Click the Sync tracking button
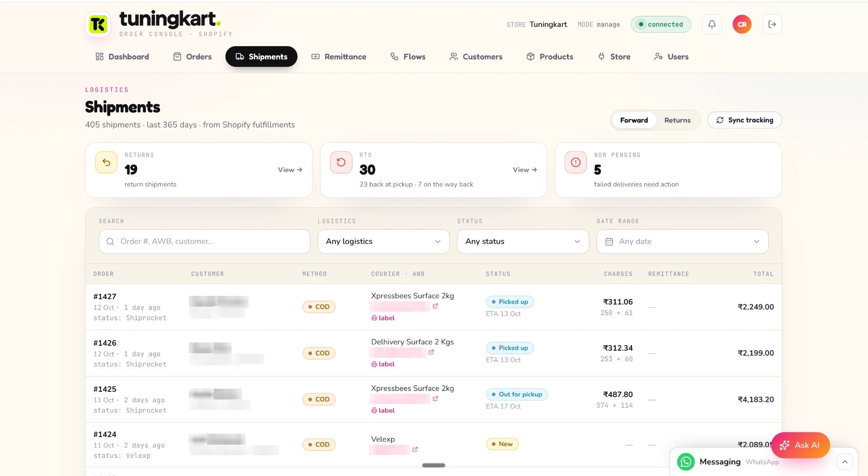This screenshot has width=868, height=476. coord(745,120)
